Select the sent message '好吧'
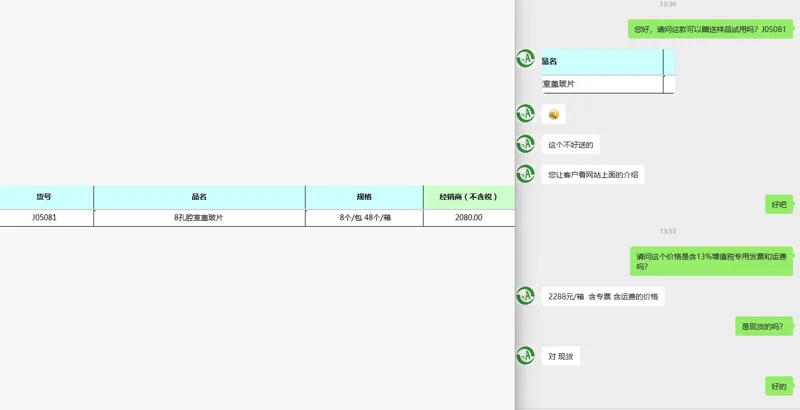The image size is (800, 410). (x=779, y=204)
